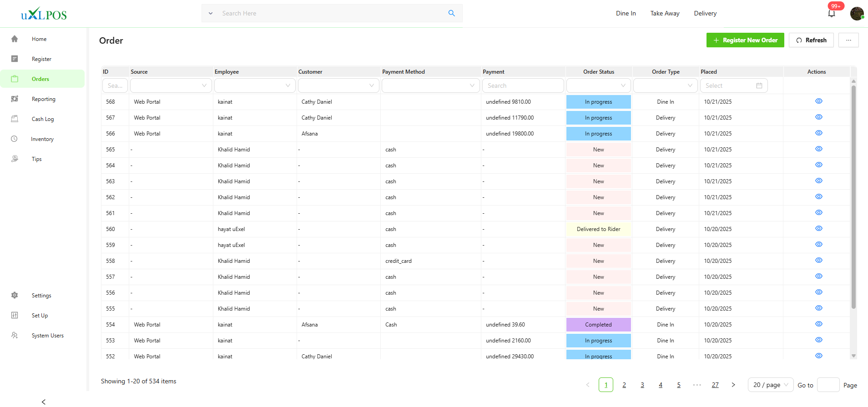Switch to Take Away tab
868x407 pixels.
click(665, 14)
